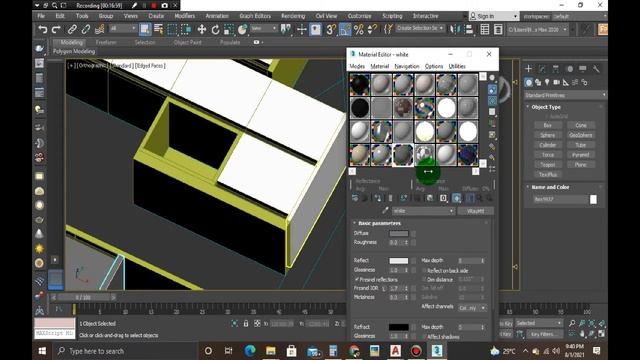Activate the Select and Scale tool
The image size is (640, 360).
(x=229, y=29)
